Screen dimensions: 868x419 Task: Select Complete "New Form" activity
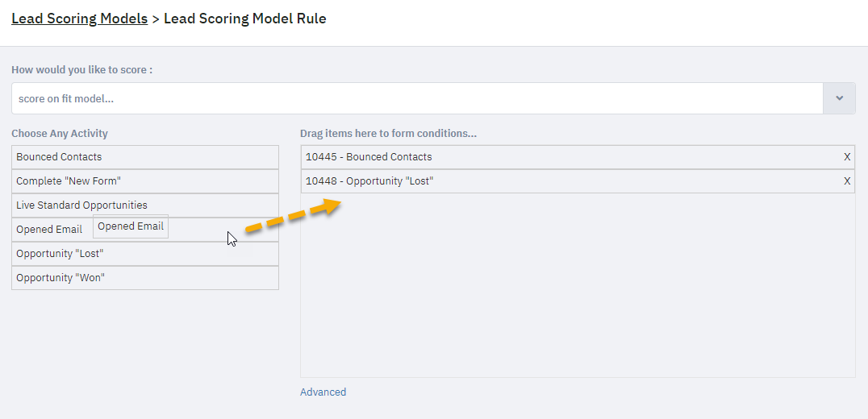(x=145, y=180)
